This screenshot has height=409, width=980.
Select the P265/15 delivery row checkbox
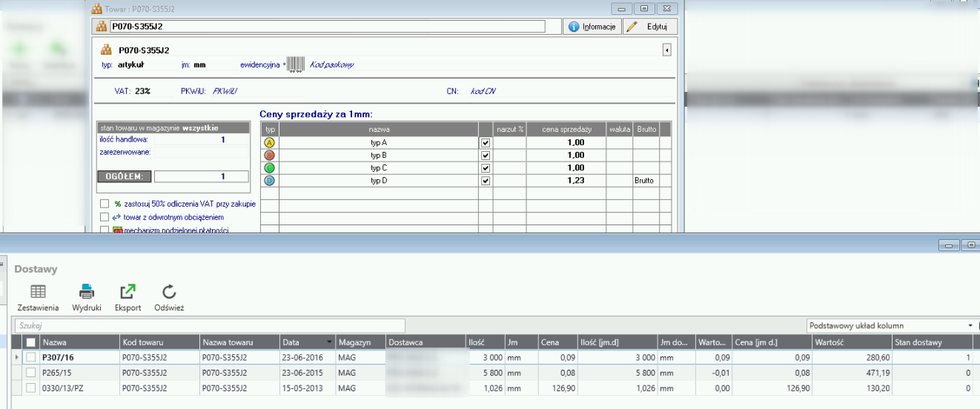[x=31, y=373]
